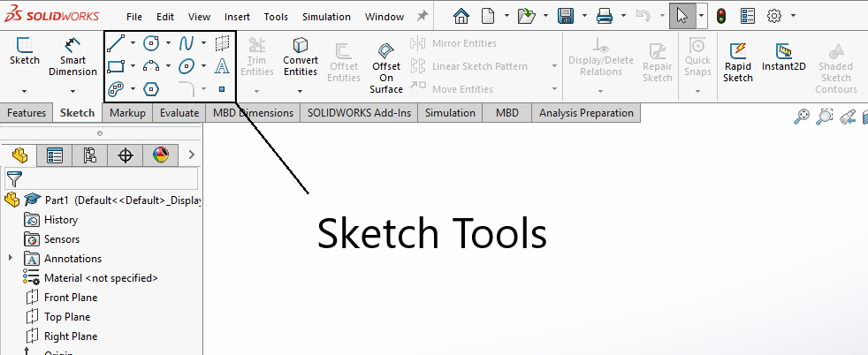Switch to the Evaluate tab
The image size is (868, 355).
[179, 113]
